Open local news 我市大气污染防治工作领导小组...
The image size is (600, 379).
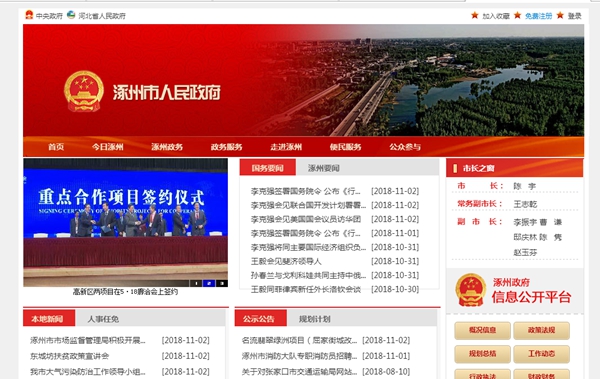(x=88, y=372)
